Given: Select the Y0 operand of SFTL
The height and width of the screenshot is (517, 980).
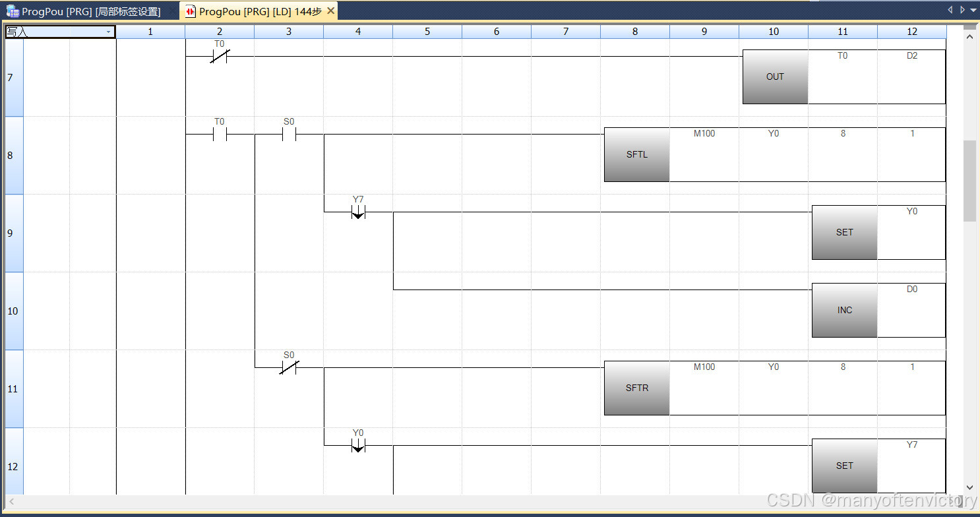Looking at the screenshot, I should 774,134.
